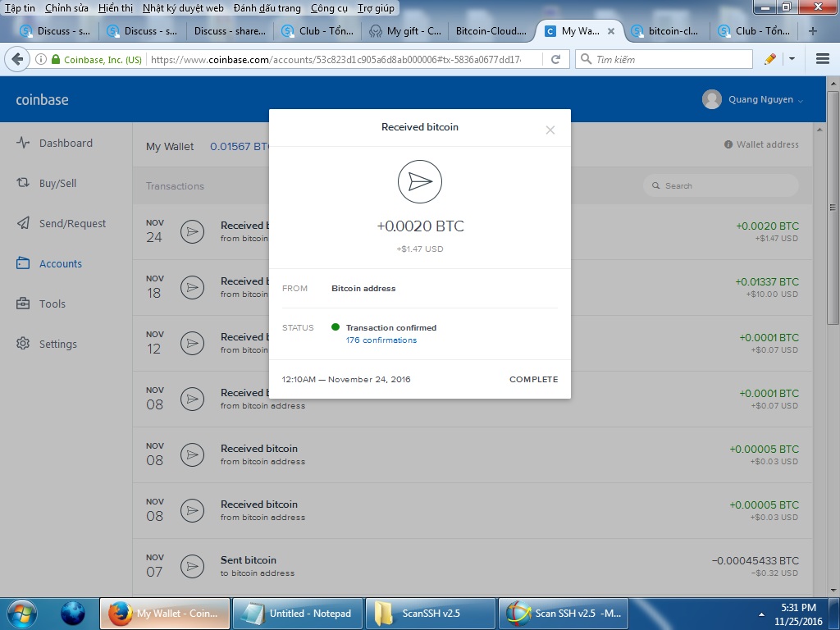Click the paper plane icon in dialog
840x630 pixels.
point(420,181)
